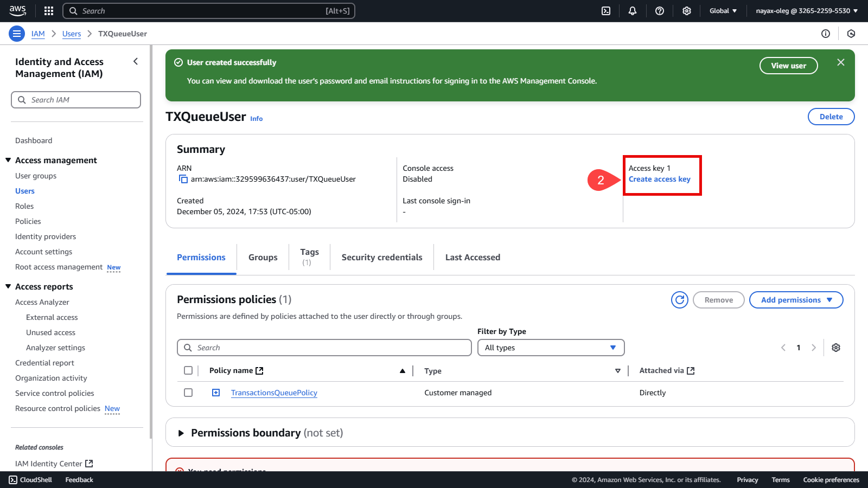Open the AWS services grid menu
868x488 pixels.
pos(49,11)
